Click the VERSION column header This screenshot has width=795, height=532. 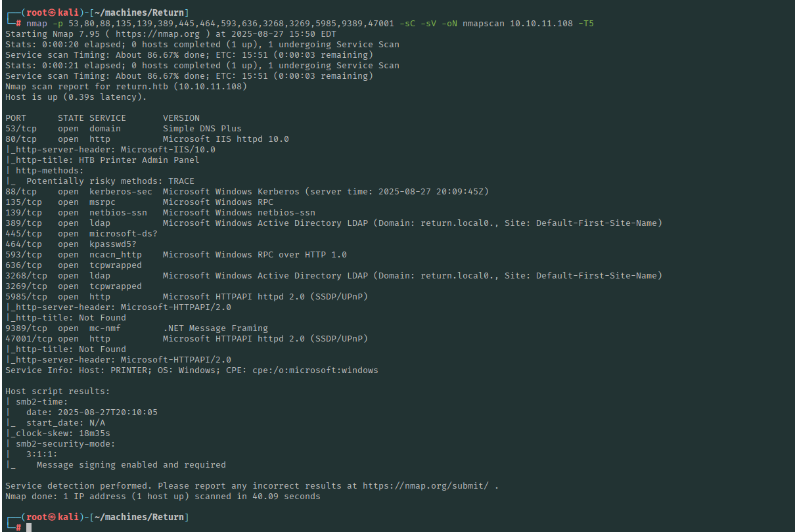(181, 118)
